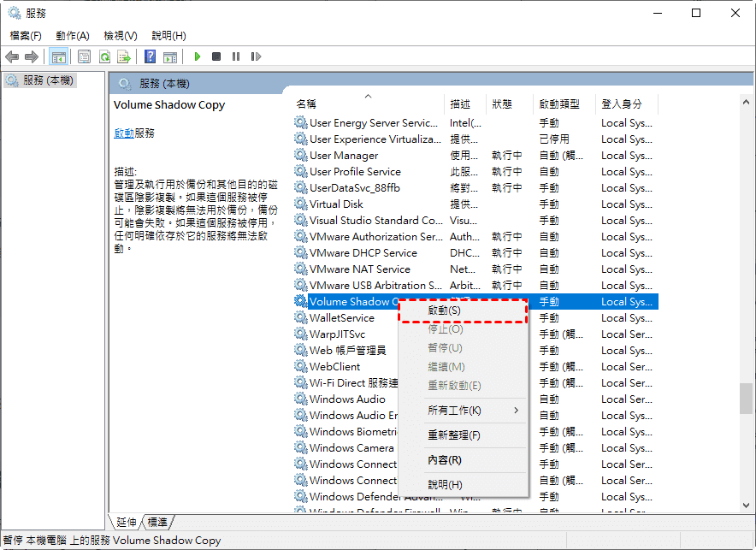Click the scrollbar up arrow
756x550 pixels.
(x=746, y=102)
